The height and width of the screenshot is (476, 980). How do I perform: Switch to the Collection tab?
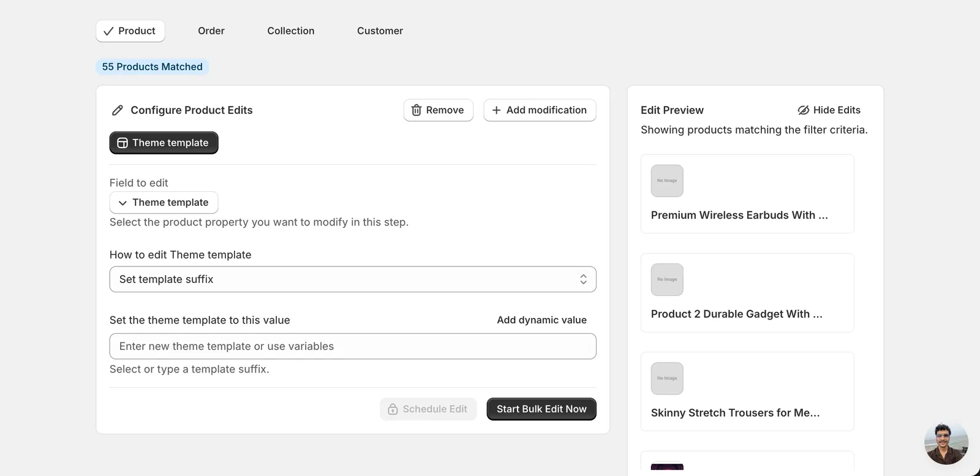coord(291,31)
